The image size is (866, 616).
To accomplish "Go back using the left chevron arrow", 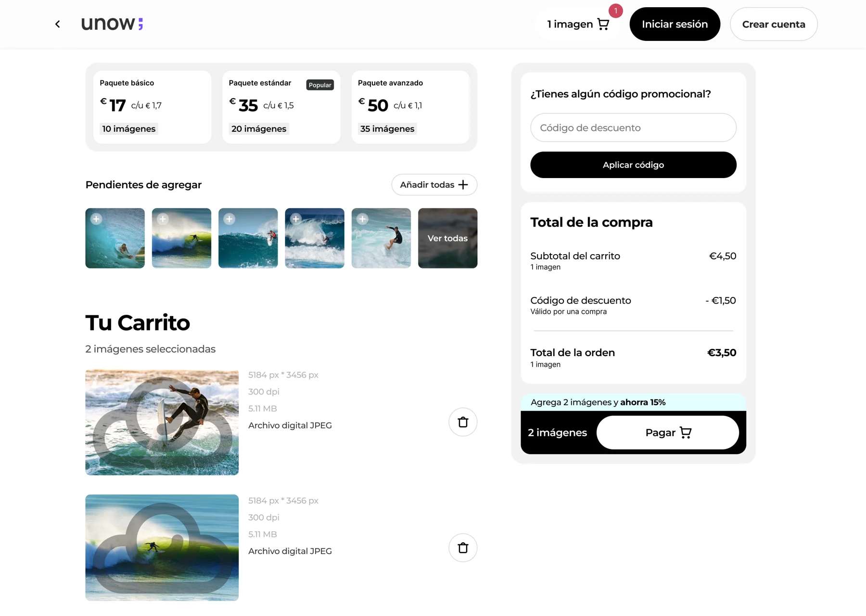I will [57, 24].
